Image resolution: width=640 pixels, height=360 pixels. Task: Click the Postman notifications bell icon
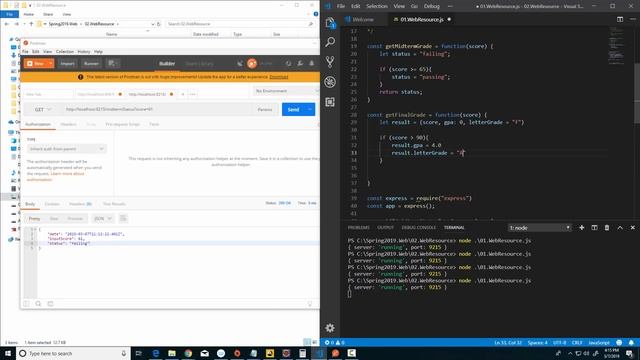point(311,63)
